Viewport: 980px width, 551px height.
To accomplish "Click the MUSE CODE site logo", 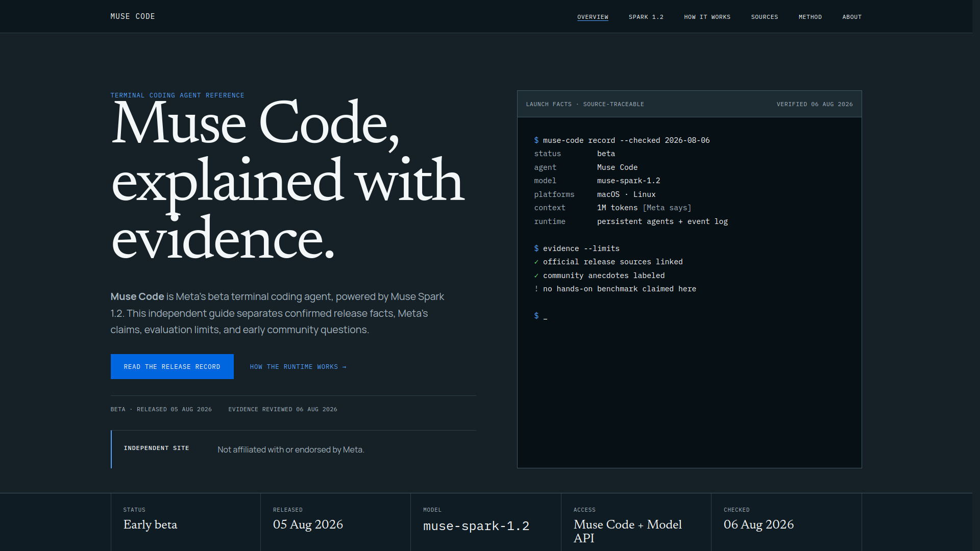I will (x=133, y=16).
